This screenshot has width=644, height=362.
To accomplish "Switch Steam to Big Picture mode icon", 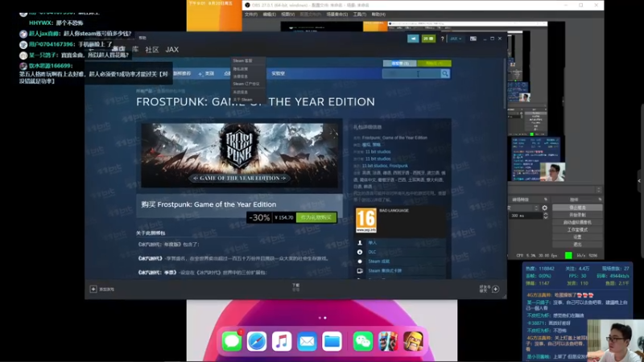I will click(473, 39).
